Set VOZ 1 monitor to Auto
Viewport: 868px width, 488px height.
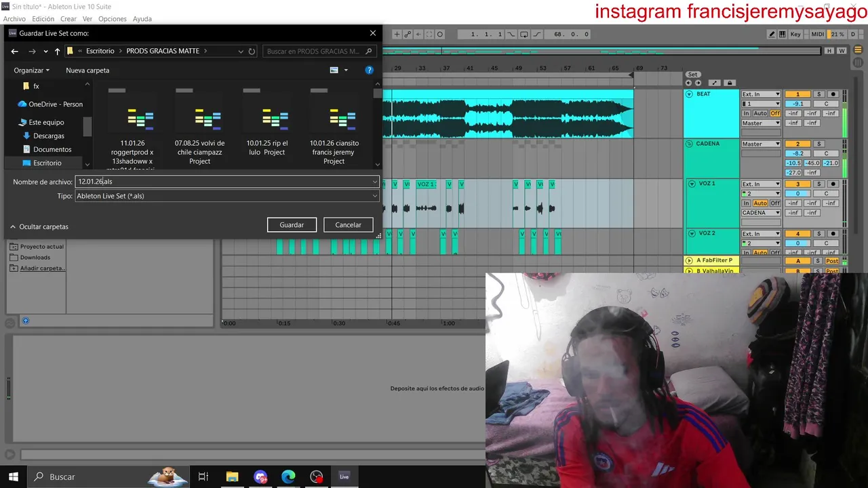click(x=760, y=203)
